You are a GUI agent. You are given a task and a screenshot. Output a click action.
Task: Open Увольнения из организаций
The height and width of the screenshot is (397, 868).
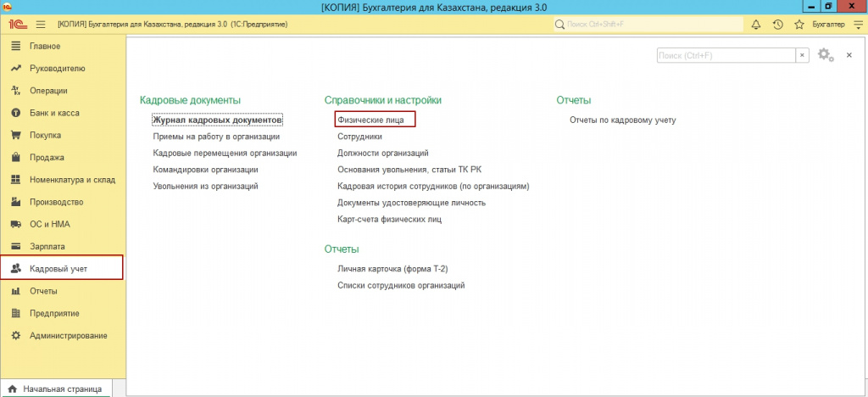point(205,186)
